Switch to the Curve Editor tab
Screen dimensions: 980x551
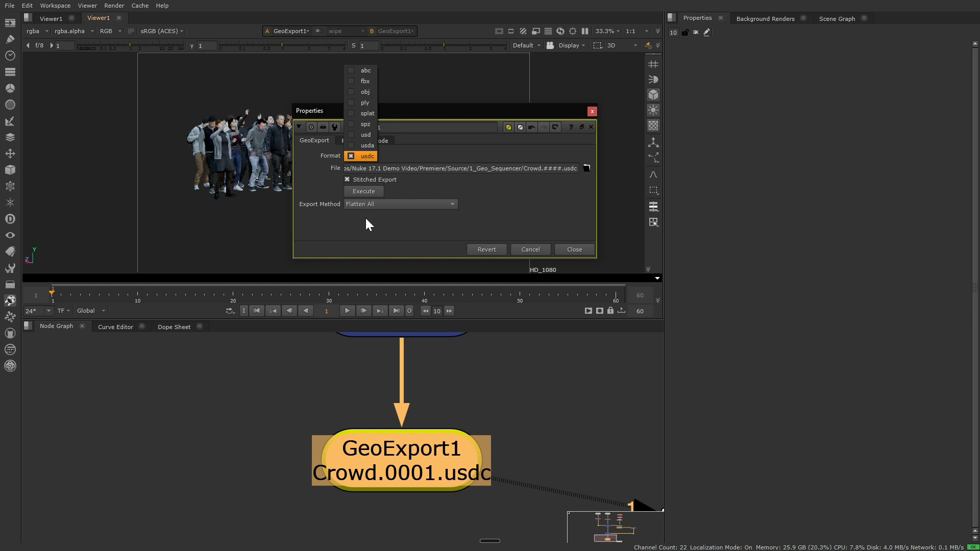point(115,327)
